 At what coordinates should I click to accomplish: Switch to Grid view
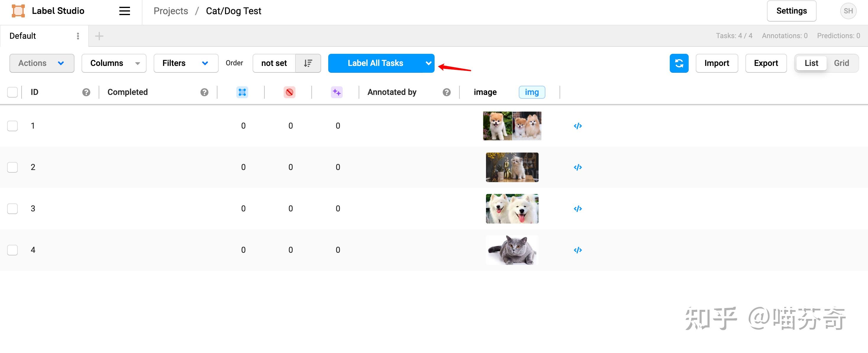click(841, 63)
